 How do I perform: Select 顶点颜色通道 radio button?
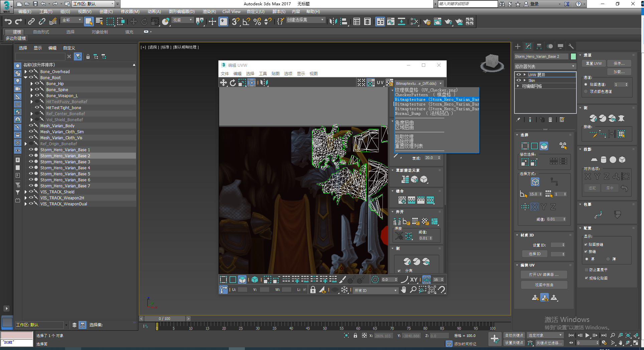(x=586, y=91)
